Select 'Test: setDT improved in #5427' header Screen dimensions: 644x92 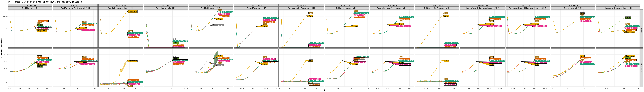pyautogui.click(x=256, y=8)
